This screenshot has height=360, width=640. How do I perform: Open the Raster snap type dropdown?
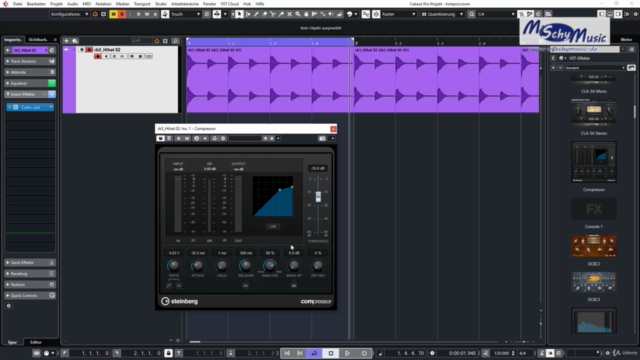398,14
